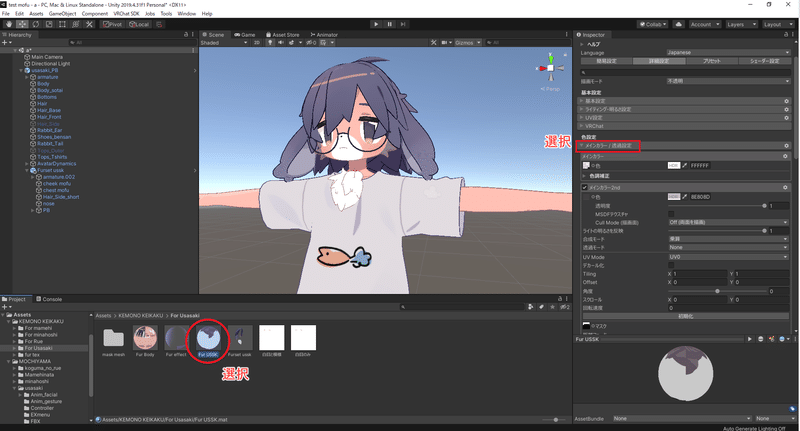
Task: Open the VRChat SDK menu
Action: (x=126, y=14)
